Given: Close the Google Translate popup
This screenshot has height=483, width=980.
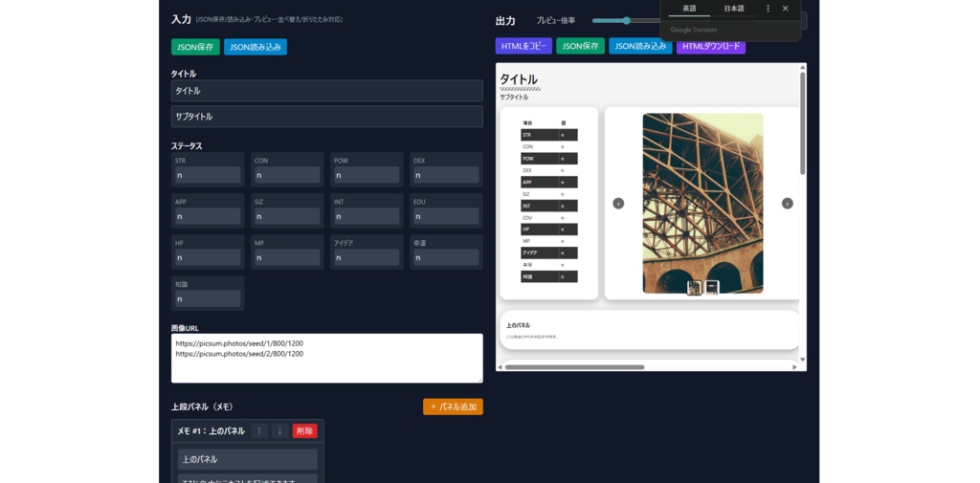Looking at the screenshot, I should click(786, 9).
